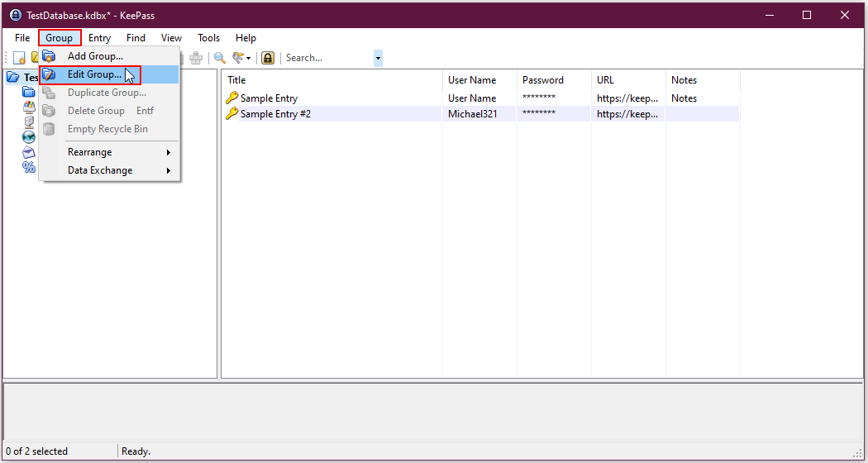Image resolution: width=868 pixels, height=463 pixels.
Task: Click the Empty Recycle Bin trash icon
Action: point(49,128)
